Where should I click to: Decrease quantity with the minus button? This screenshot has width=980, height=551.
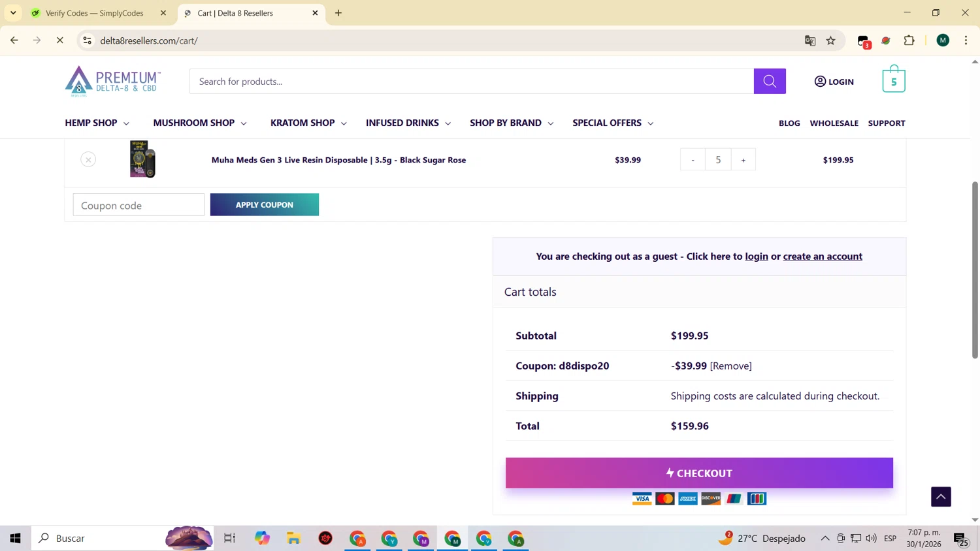pos(693,160)
